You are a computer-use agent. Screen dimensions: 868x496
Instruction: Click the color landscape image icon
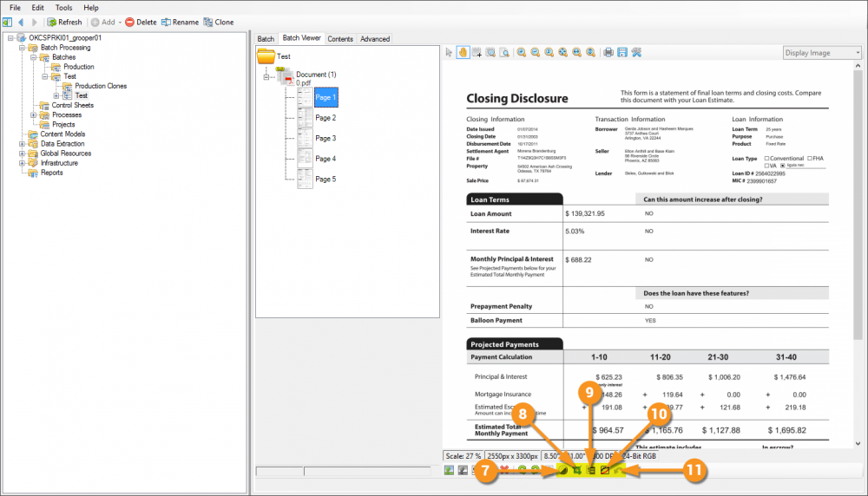pos(449,470)
